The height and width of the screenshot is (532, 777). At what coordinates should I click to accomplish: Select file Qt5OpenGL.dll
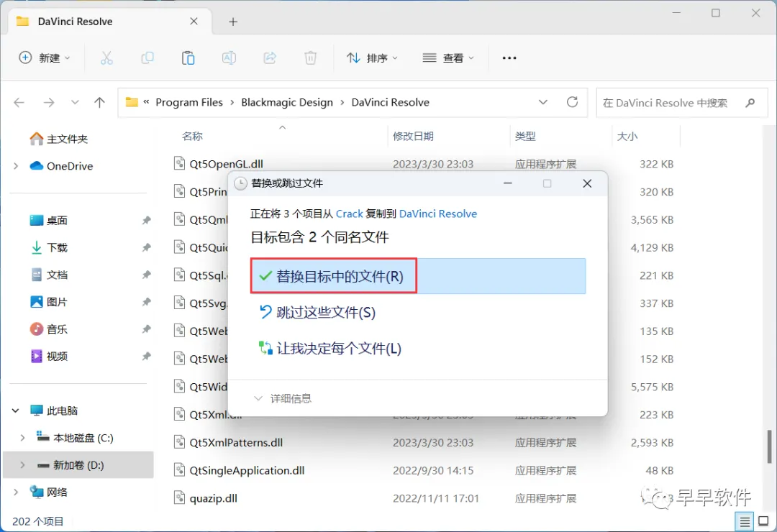coord(226,164)
